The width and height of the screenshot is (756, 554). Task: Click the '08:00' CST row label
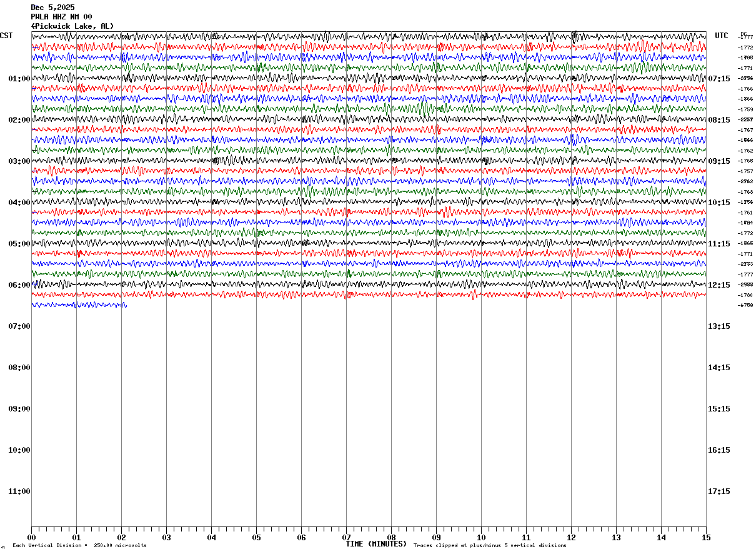point(19,368)
